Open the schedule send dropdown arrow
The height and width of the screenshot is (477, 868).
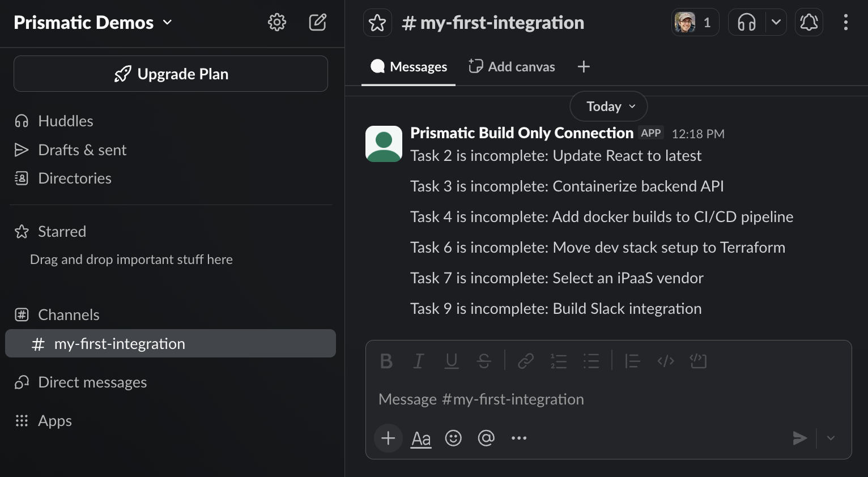click(831, 438)
